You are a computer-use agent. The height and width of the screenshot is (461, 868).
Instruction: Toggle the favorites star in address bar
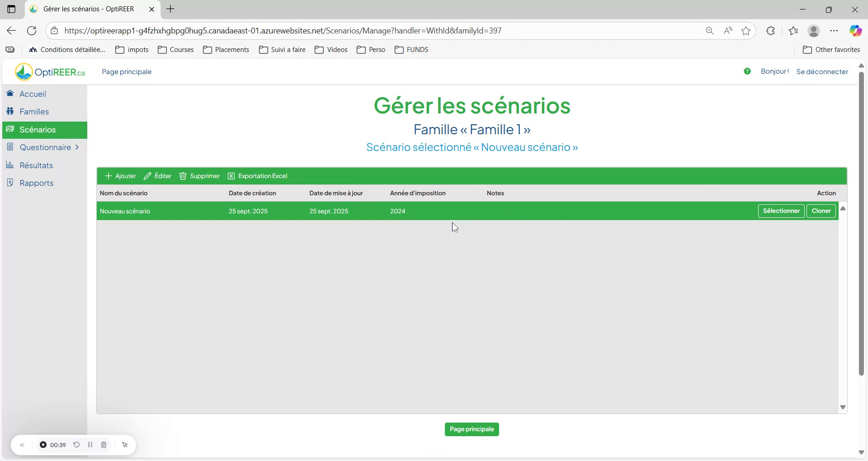point(745,30)
